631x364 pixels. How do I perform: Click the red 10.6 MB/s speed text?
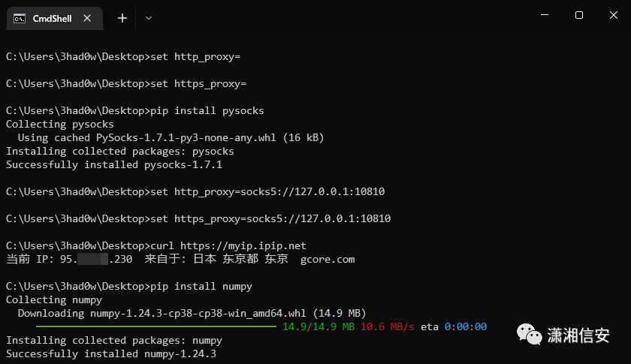pyautogui.click(x=387, y=326)
